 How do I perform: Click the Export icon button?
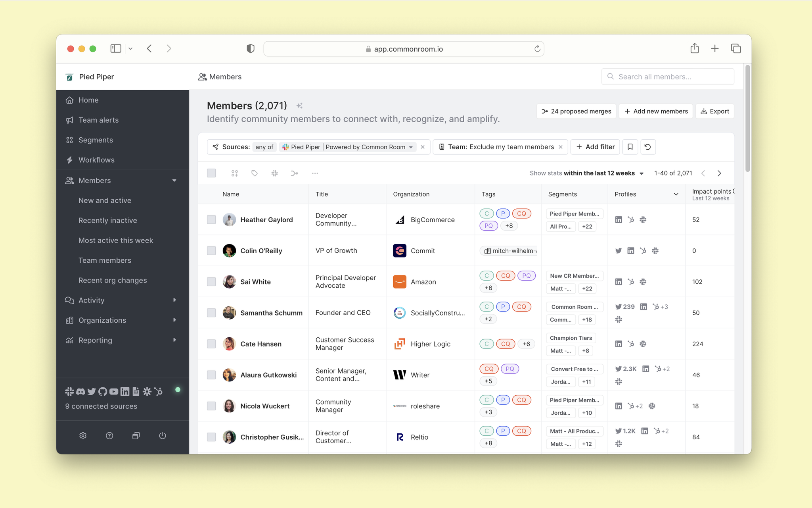[714, 111]
